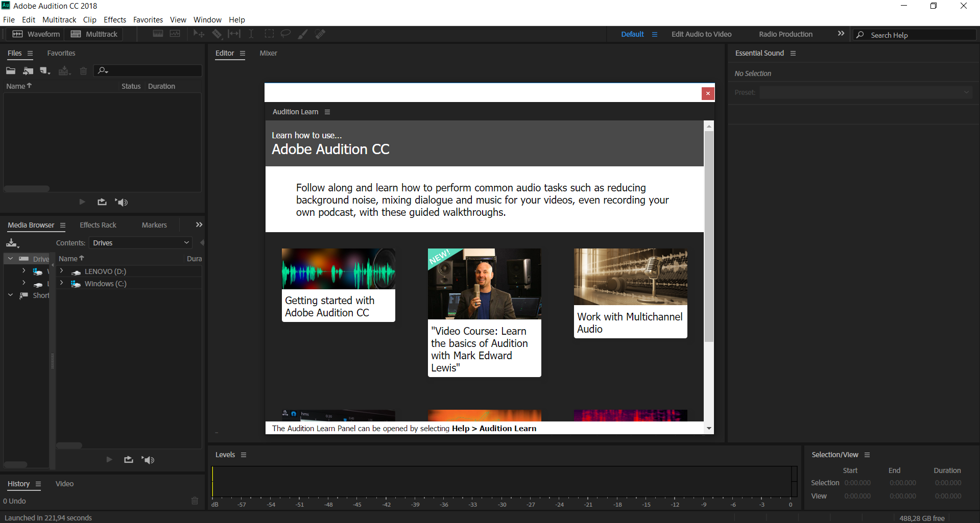Screen dimensions: 980x523
Task: Show more workspaces next to Radio Production
Action: tap(841, 34)
